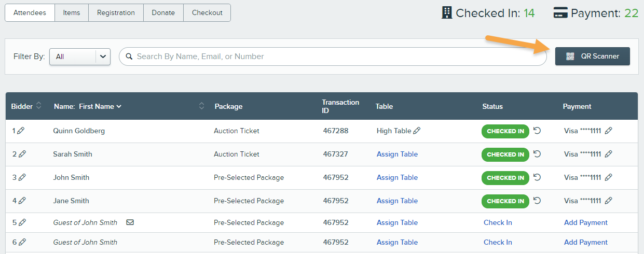Viewport: 644px width, 254px height.
Task: Click Jane Smith's CHECKED IN badge
Action: [505, 201]
